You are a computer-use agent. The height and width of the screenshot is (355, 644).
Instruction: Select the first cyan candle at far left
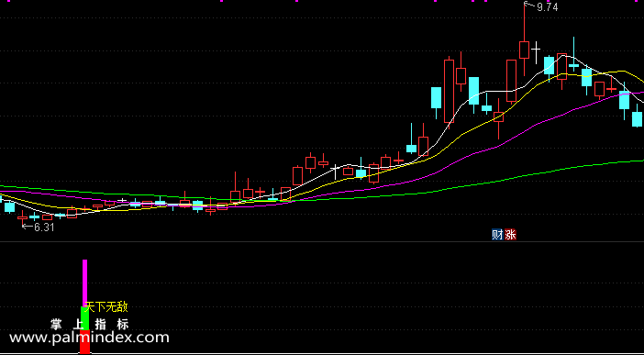9,206
